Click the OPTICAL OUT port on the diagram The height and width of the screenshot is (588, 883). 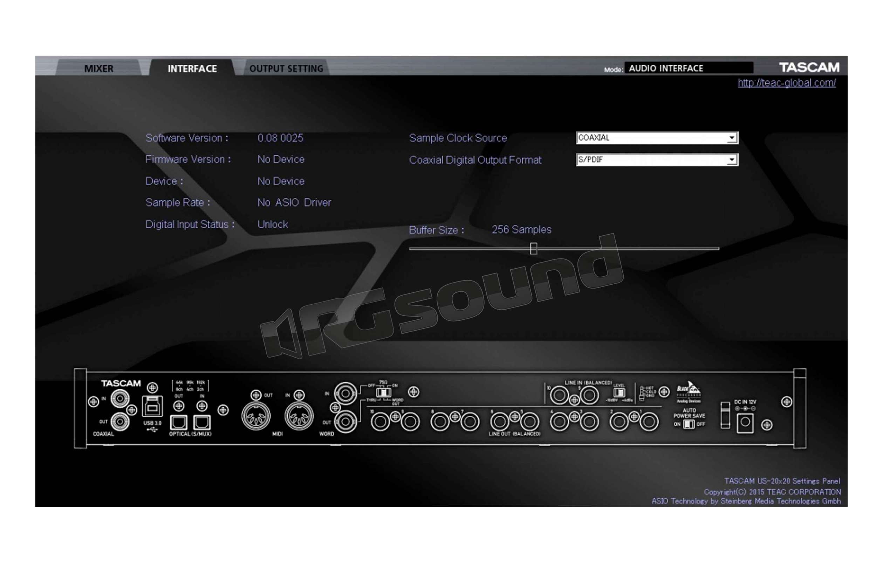[x=179, y=423]
